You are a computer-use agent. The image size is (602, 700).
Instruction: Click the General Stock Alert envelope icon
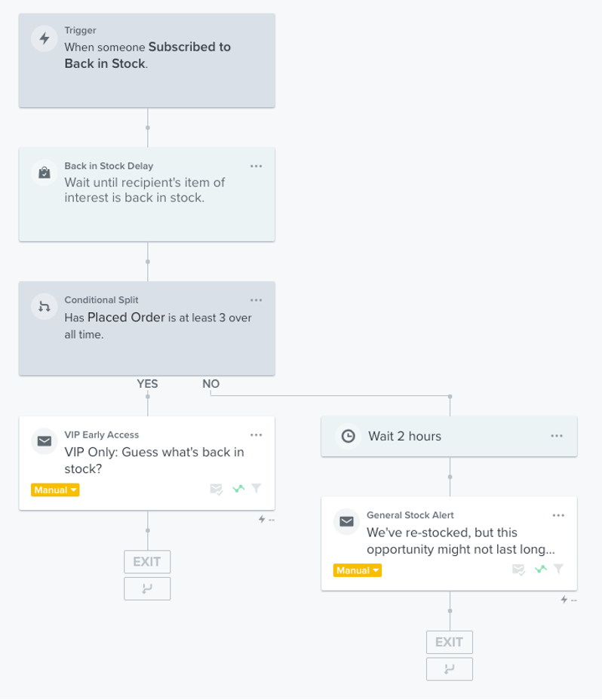[x=347, y=522]
